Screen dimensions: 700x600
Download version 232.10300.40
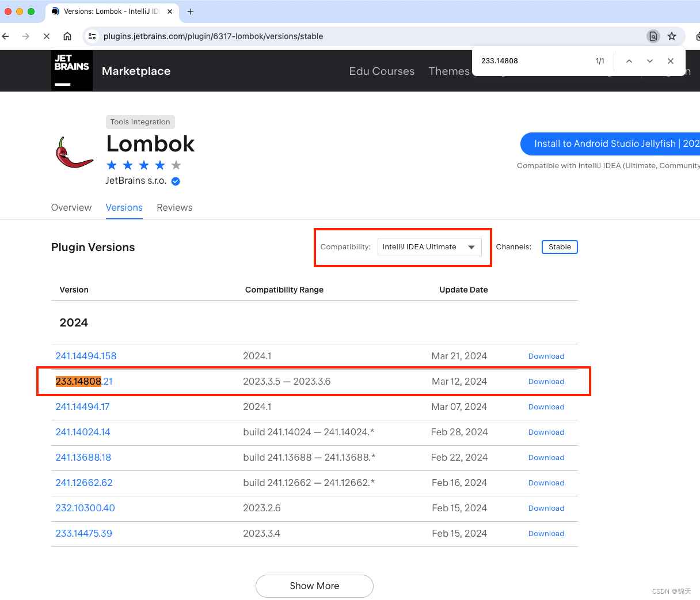[546, 508]
